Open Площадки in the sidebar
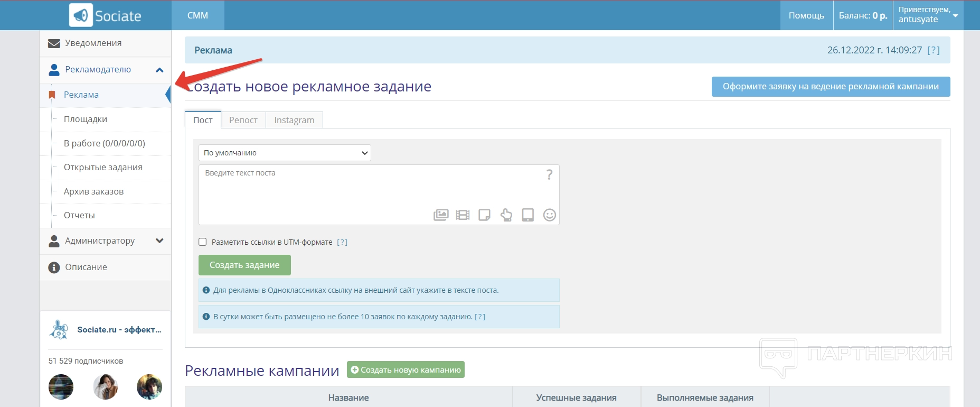The height and width of the screenshot is (407, 980). (86, 119)
